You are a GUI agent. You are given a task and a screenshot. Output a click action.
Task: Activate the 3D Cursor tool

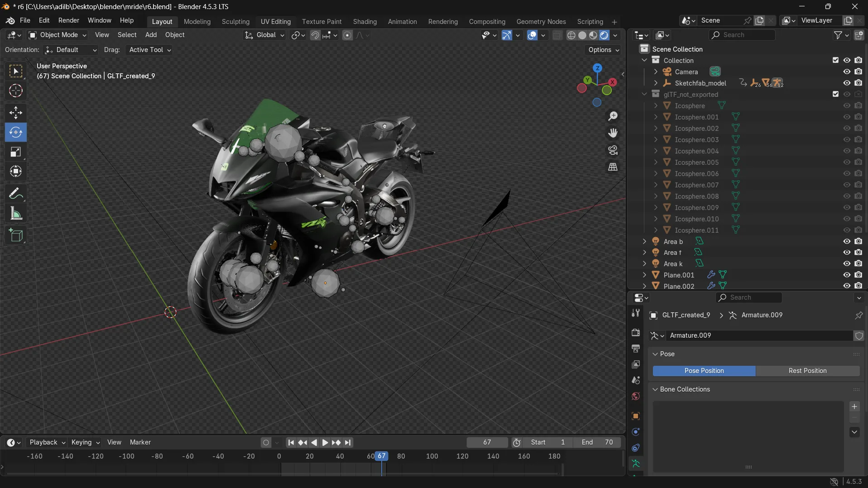pyautogui.click(x=16, y=91)
